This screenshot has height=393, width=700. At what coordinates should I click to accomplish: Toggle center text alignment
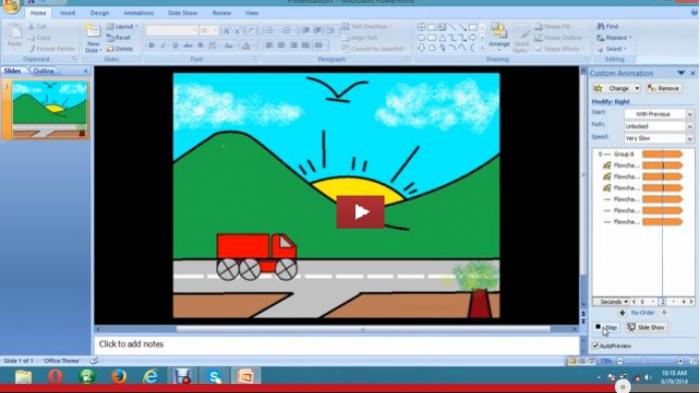tap(281, 46)
